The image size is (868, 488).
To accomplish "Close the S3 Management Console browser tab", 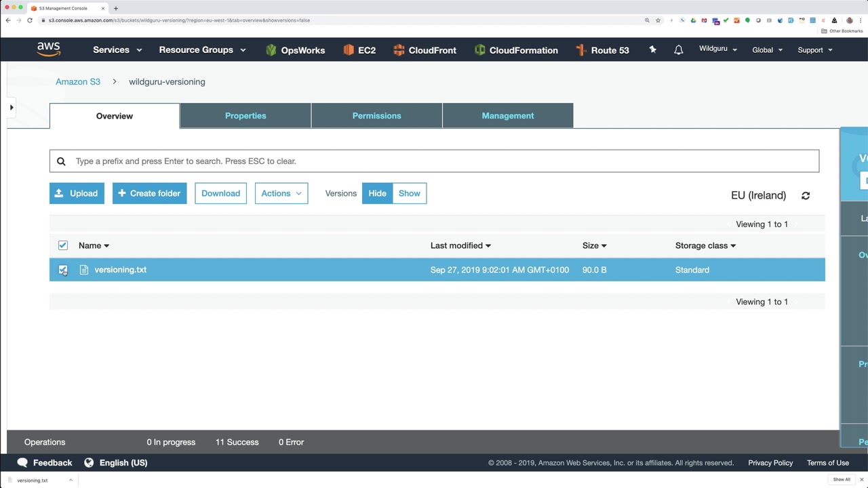I will (x=103, y=8).
